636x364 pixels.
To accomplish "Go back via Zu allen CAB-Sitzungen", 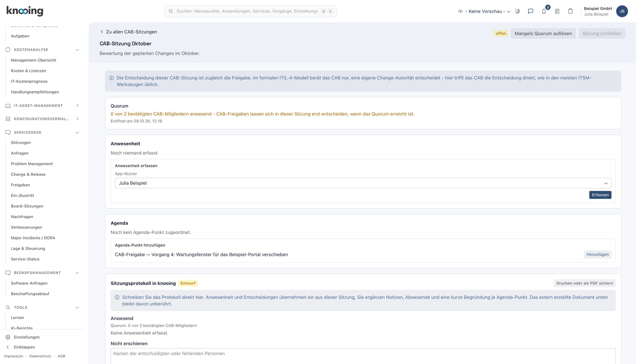I will [x=129, y=32].
